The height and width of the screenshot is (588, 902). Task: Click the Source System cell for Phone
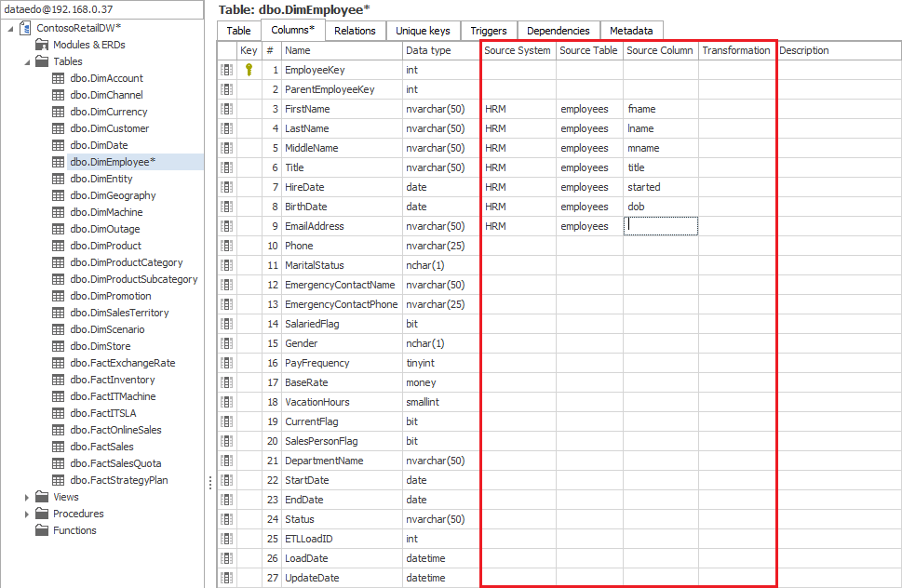click(x=518, y=246)
